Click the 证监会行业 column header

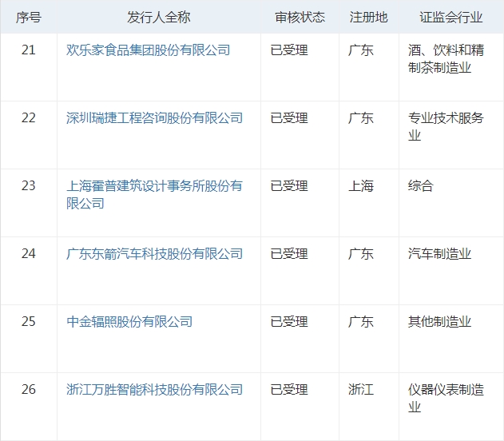(451, 17)
